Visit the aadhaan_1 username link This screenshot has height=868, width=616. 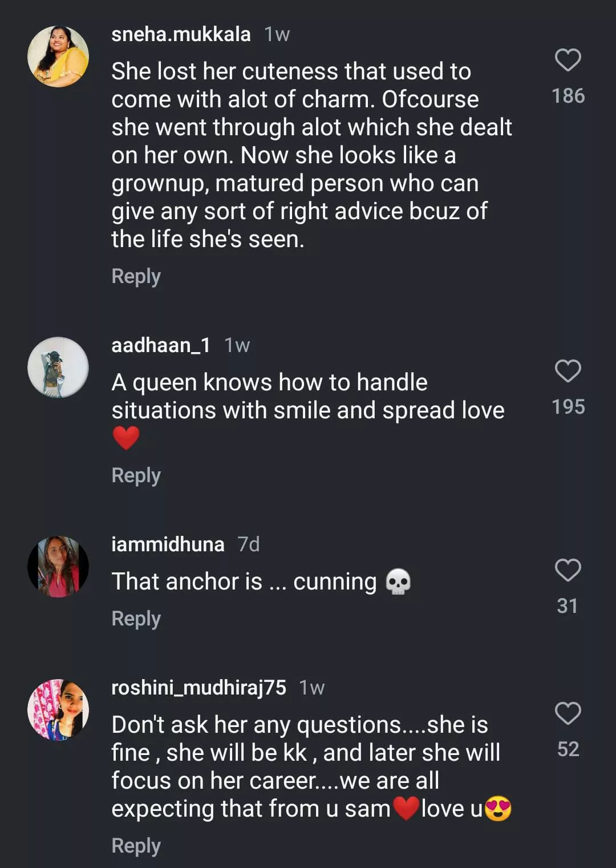pos(161,345)
